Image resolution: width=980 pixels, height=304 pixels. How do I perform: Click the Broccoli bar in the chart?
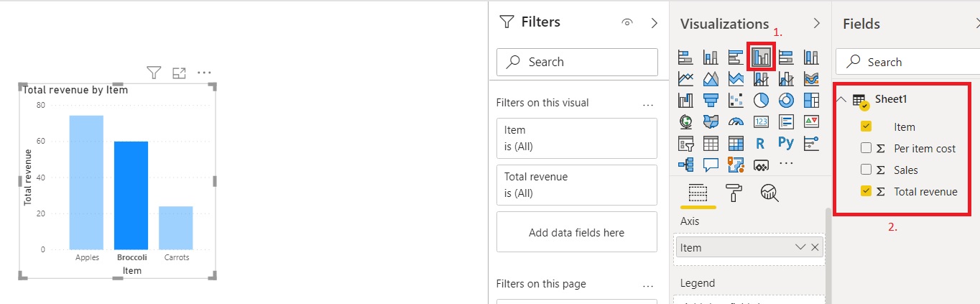pyautogui.click(x=131, y=195)
